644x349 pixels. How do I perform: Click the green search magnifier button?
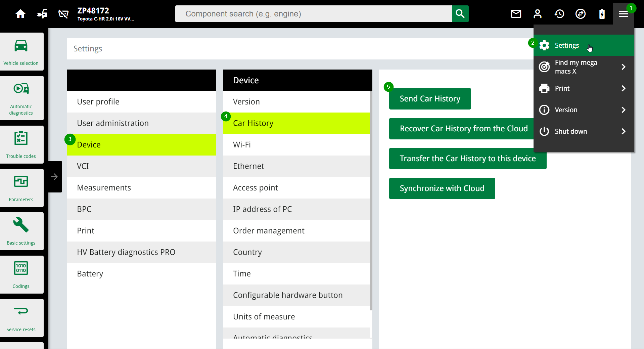(460, 14)
